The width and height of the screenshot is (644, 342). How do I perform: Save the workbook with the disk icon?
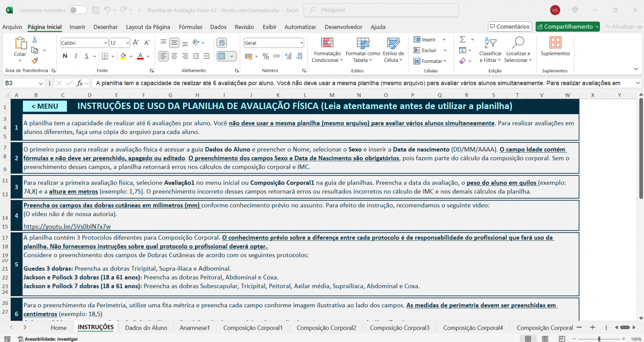(x=96, y=10)
